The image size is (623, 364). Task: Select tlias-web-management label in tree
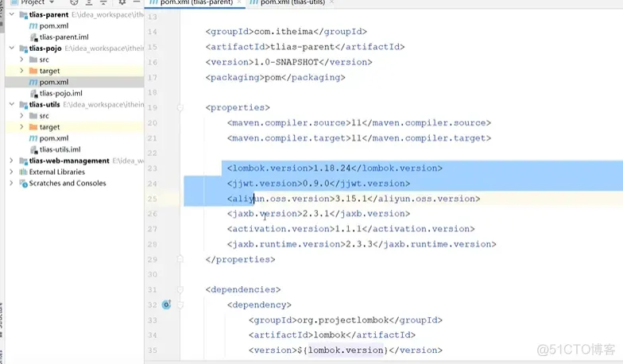click(x=69, y=161)
